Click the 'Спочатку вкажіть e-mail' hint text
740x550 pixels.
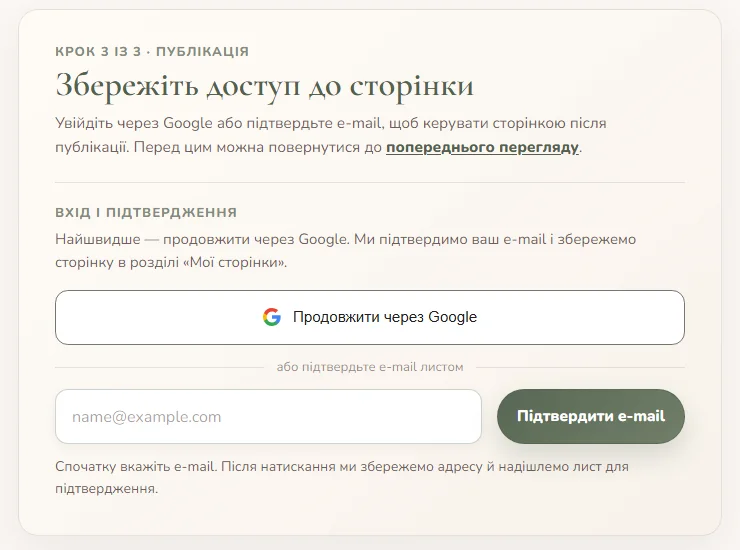click(342, 477)
